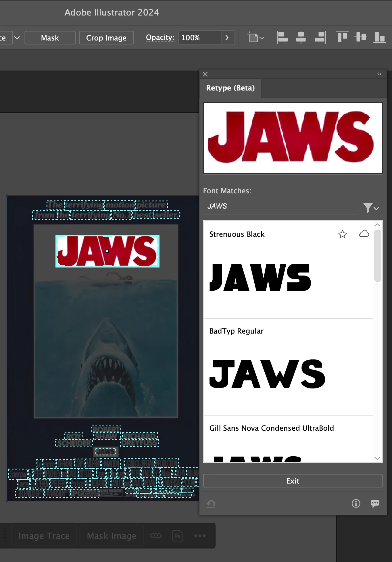Click the Mask button
This screenshot has height=562, width=392.
coord(50,38)
